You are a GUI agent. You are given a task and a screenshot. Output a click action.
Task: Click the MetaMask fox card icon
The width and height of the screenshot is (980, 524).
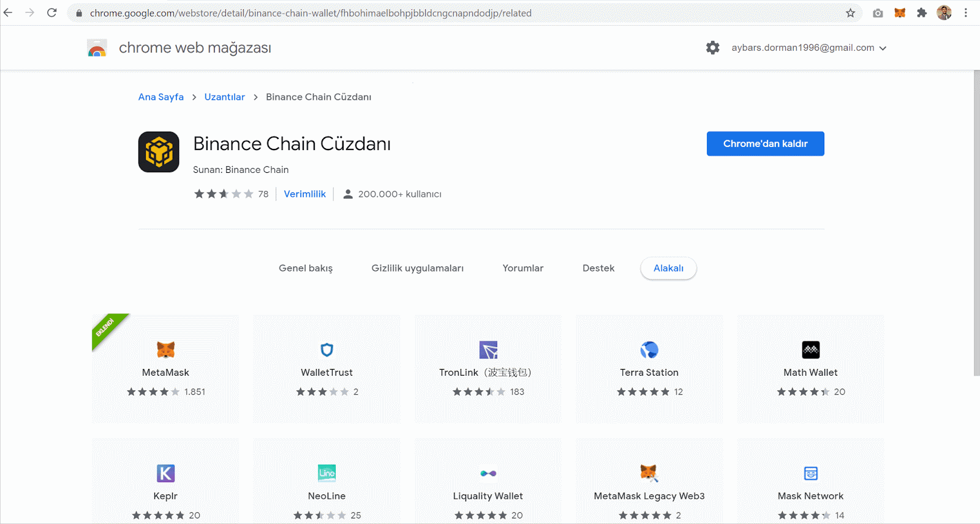point(165,350)
